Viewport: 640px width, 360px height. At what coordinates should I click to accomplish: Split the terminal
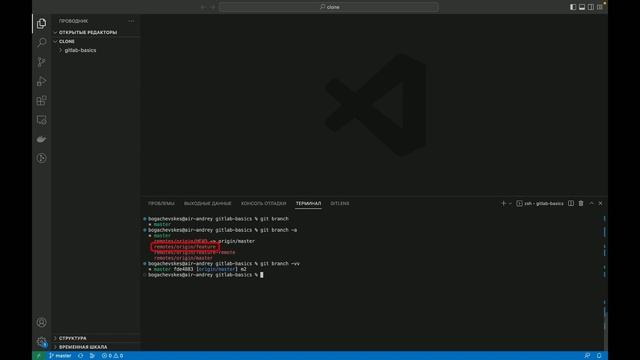[571, 203]
